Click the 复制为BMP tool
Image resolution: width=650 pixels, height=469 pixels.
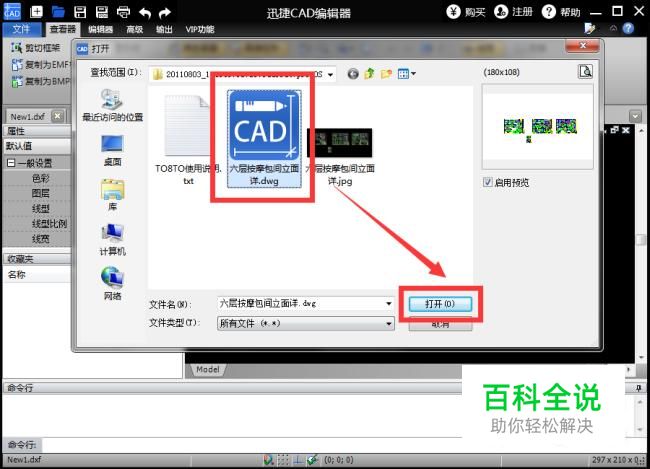click(41, 81)
